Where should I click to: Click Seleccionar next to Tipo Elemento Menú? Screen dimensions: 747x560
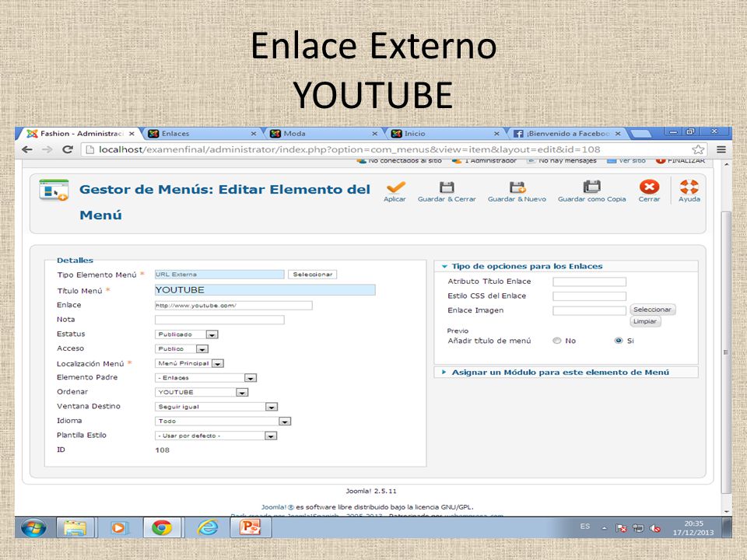(313, 275)
